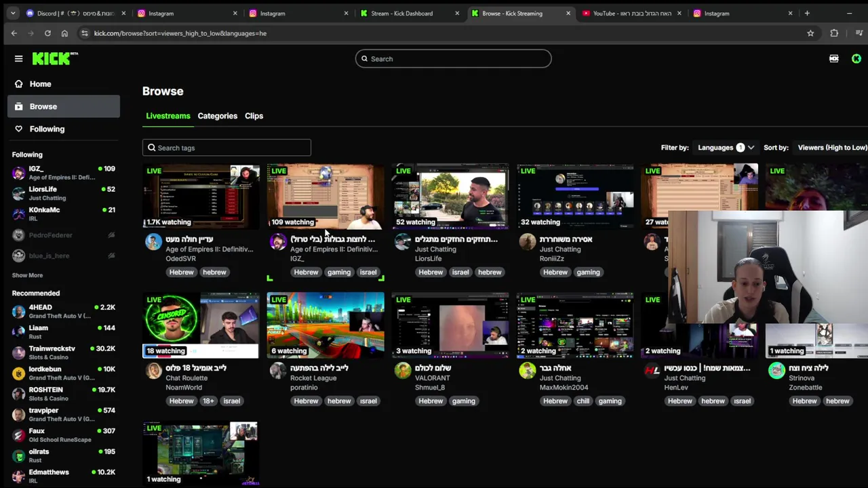Open Edmatthews recommended channel
Image resolution: width=868 pixels, height=488 pixels.
tap(64, 476)
